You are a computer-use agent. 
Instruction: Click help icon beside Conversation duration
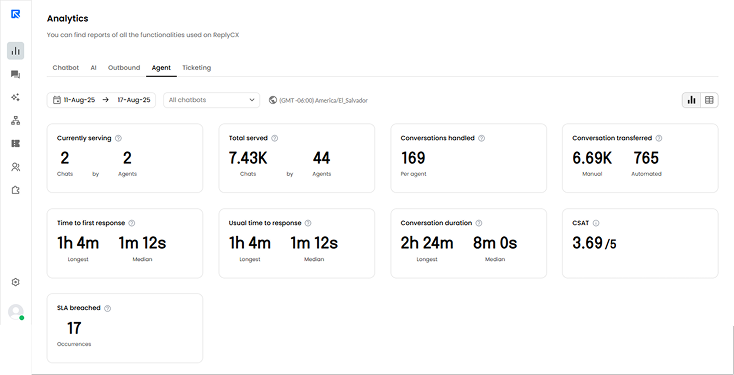click(479, 223)
